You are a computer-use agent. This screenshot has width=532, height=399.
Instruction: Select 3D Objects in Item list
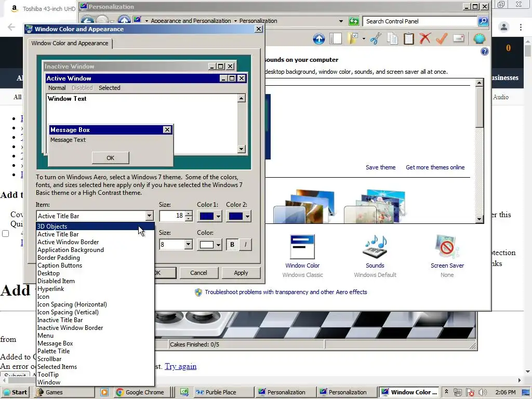(96, 227)
